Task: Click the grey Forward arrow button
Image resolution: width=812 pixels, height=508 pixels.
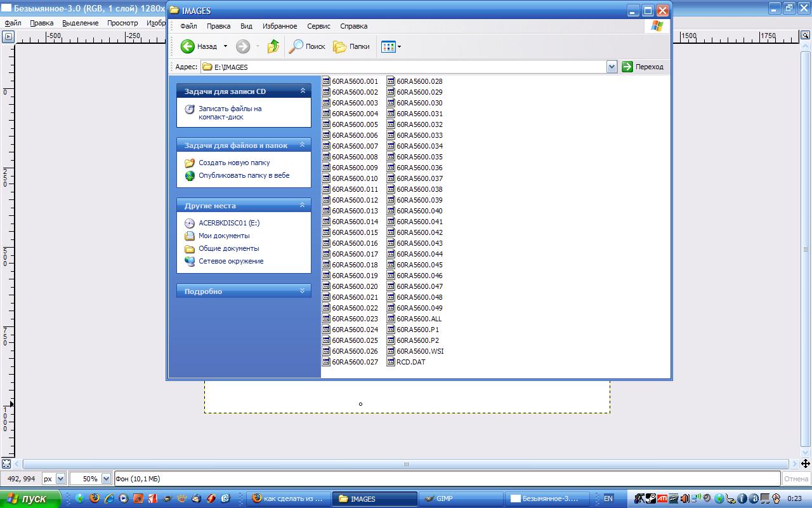Action: (242, 46)
